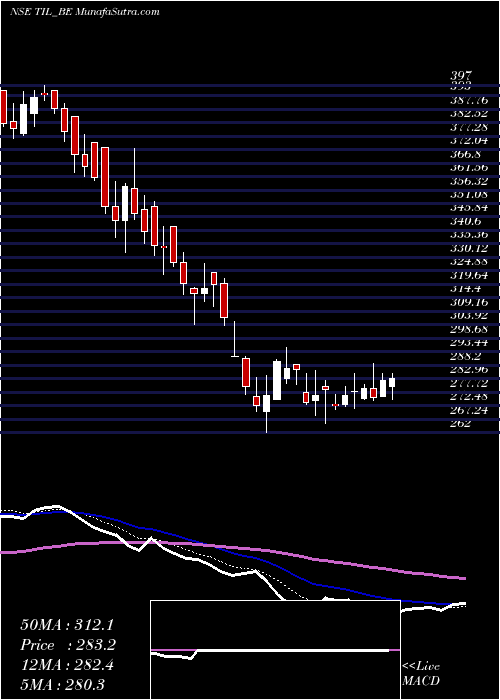
Task: Click the '<<Live MACD' label
Action: click(421, 674)
